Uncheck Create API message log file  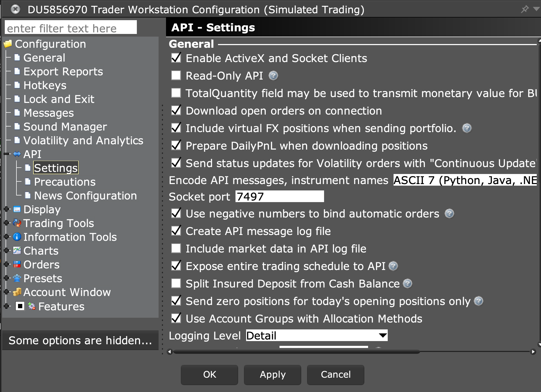click(x=176, y=231)
